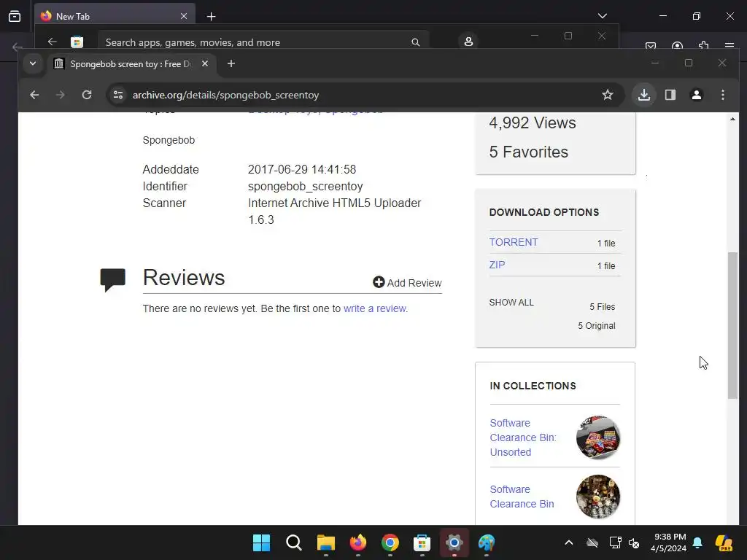Go back in the Chrome archive.org window
This screenshot has width=747, height=560.
[34, 95]
